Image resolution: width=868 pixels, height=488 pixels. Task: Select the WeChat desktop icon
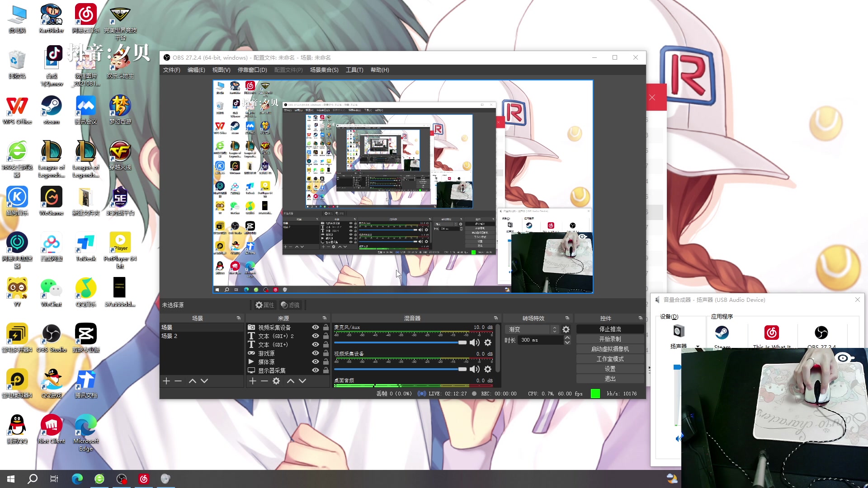point(52,292)
